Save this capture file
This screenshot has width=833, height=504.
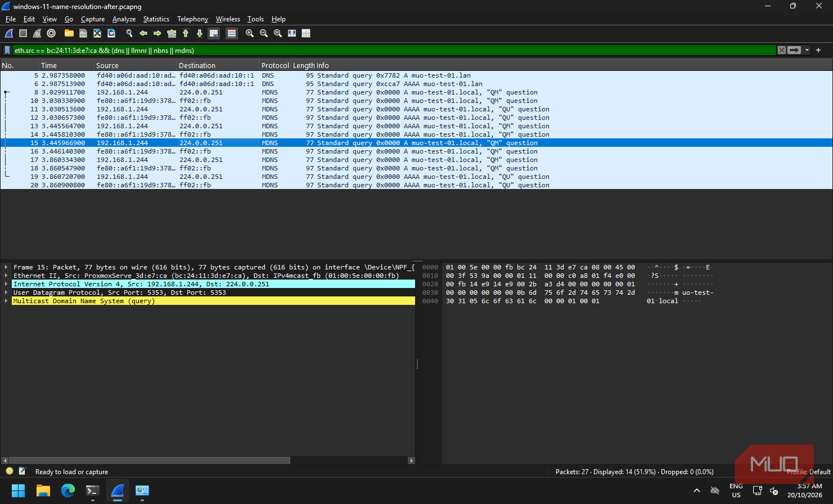pyautogui.click(x=83, y=33)
